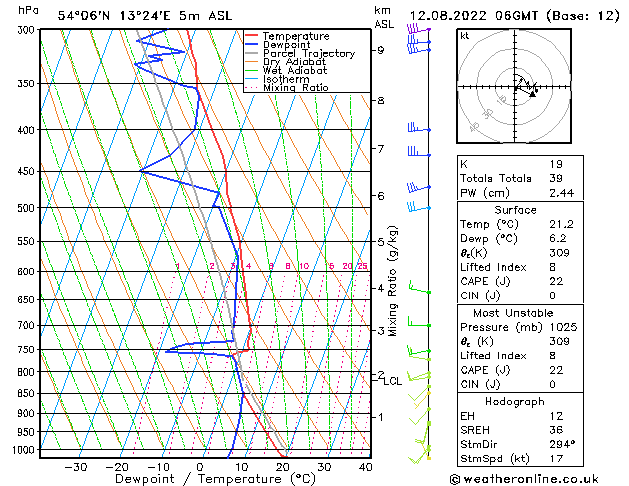Click the Dewpoint / Temperature (°C) axis title
Image resolution: width=629 pixels, height=486 pixels.
tap(215, 479)
